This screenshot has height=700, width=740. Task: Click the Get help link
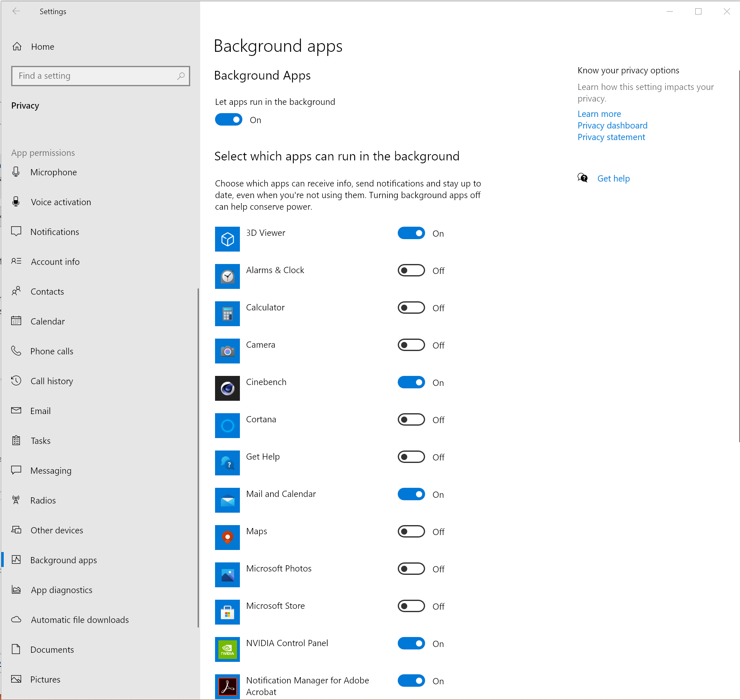coord(613,179)
